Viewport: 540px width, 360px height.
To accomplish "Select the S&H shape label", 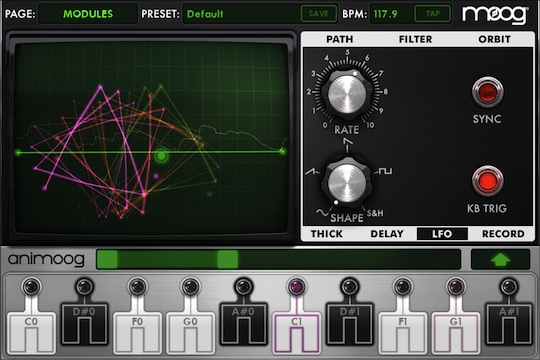I will [375, 213].
